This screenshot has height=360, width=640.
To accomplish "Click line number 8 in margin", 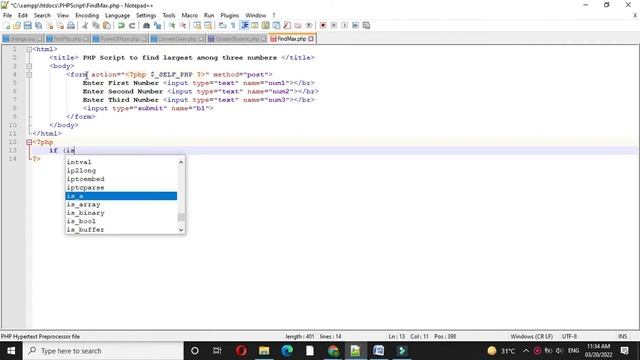I will (14, 108).
